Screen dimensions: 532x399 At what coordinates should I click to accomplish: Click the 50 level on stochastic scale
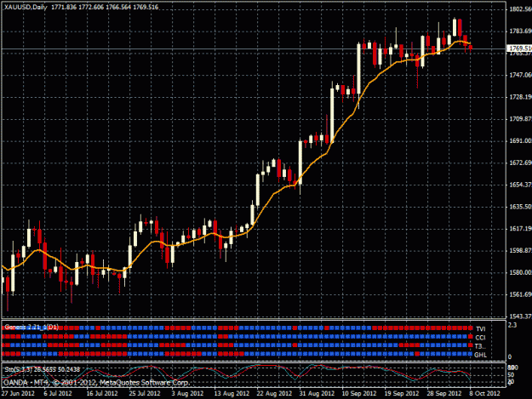pos(511,374)
